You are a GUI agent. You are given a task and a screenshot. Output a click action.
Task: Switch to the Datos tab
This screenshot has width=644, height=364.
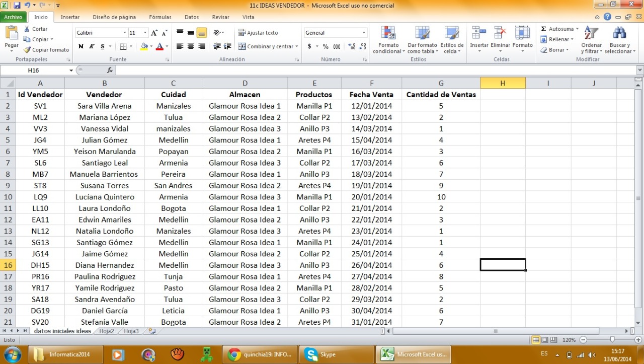click(x=192, y=17)
